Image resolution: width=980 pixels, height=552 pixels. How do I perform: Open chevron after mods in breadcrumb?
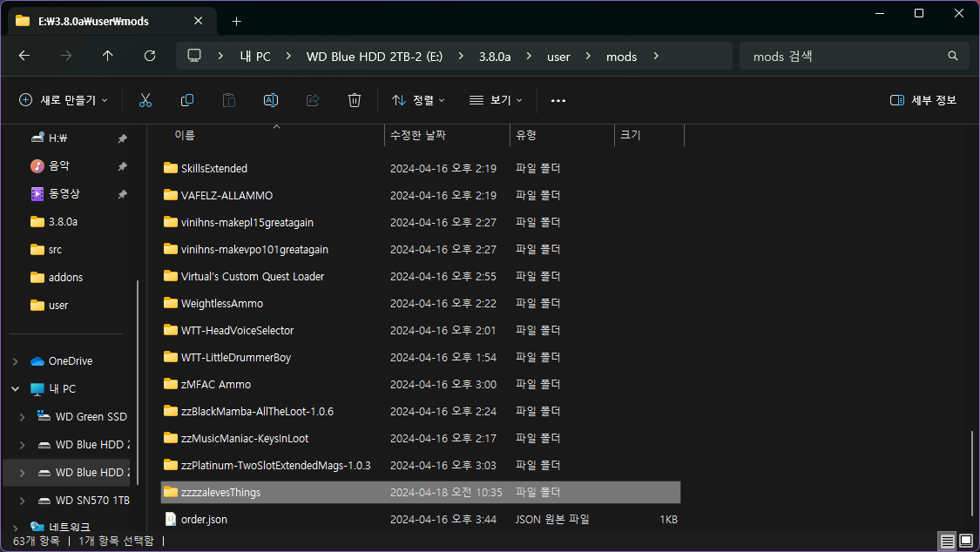(656, 56)
